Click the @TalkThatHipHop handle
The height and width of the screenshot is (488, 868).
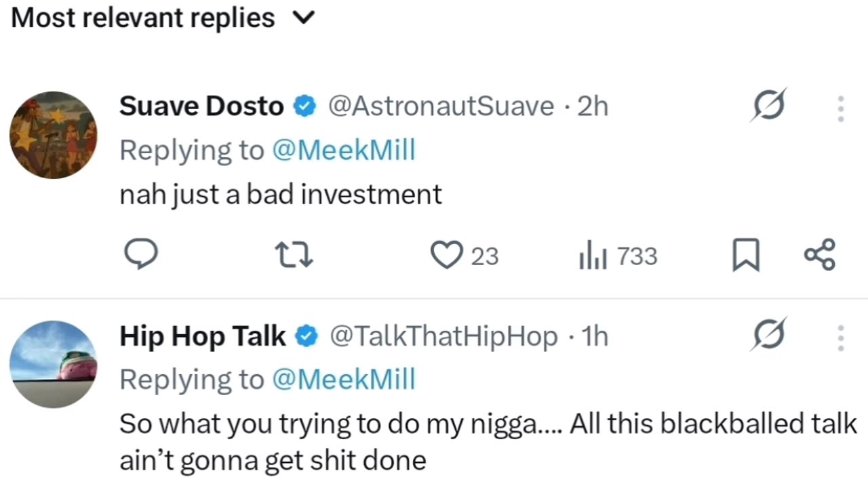click(443, 336)
